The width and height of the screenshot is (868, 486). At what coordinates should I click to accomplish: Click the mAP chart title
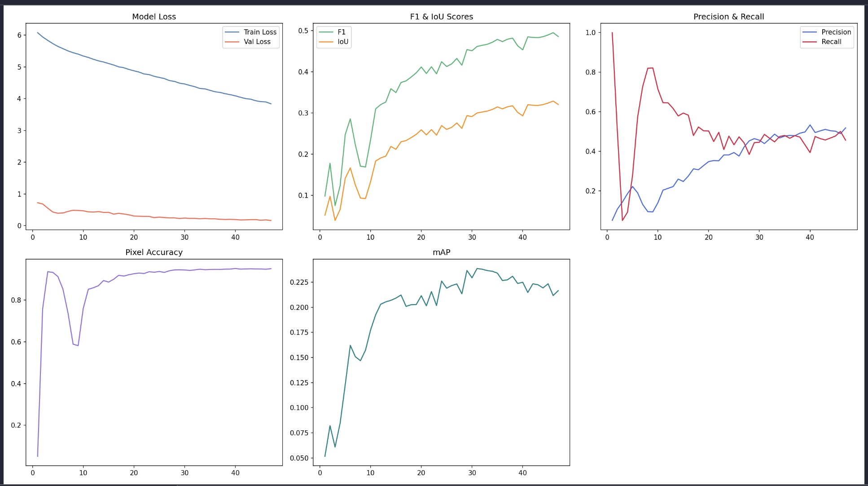[441, 252]
